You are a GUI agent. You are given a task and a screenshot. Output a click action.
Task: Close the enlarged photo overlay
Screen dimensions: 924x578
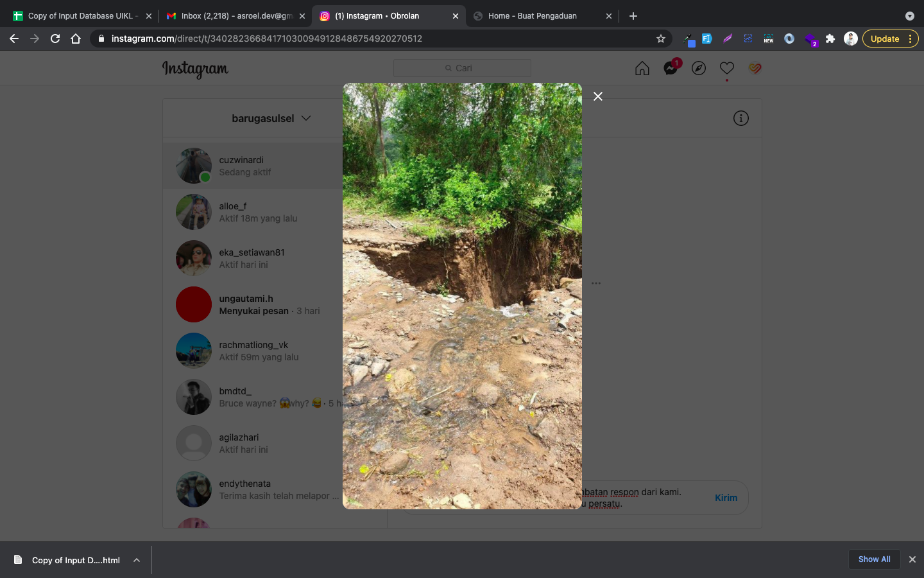click(x=598, y=96)
